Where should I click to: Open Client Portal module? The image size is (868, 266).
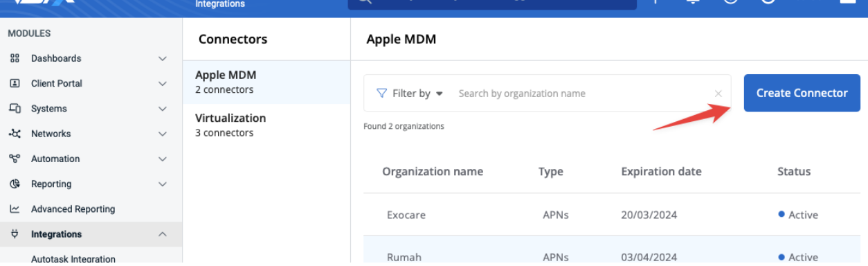(57, 84)
